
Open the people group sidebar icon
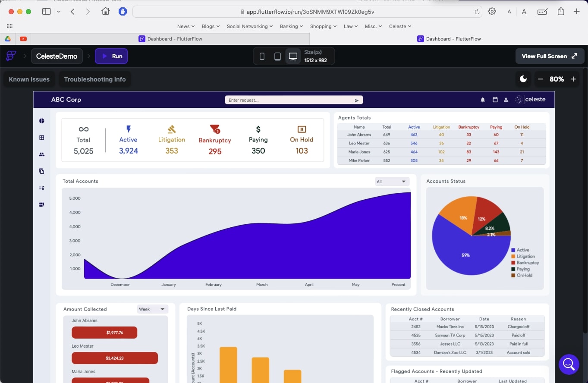(x=42, y=154)
